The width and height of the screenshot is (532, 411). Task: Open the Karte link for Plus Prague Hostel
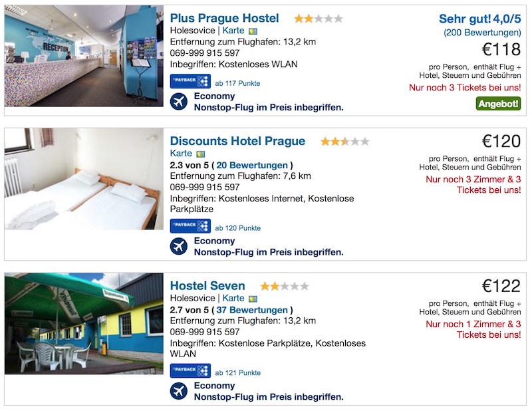(x=233, y=31)
